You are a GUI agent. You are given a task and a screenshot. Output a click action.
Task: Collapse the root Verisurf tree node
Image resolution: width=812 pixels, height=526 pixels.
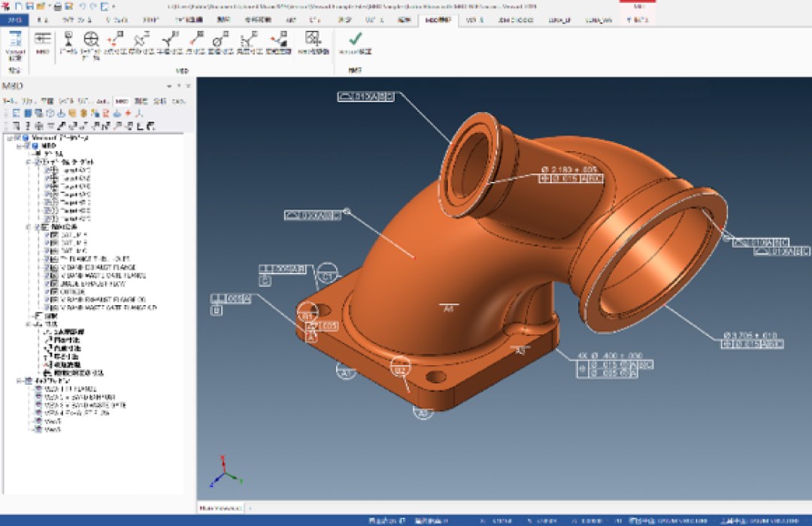tap(8, 138)
